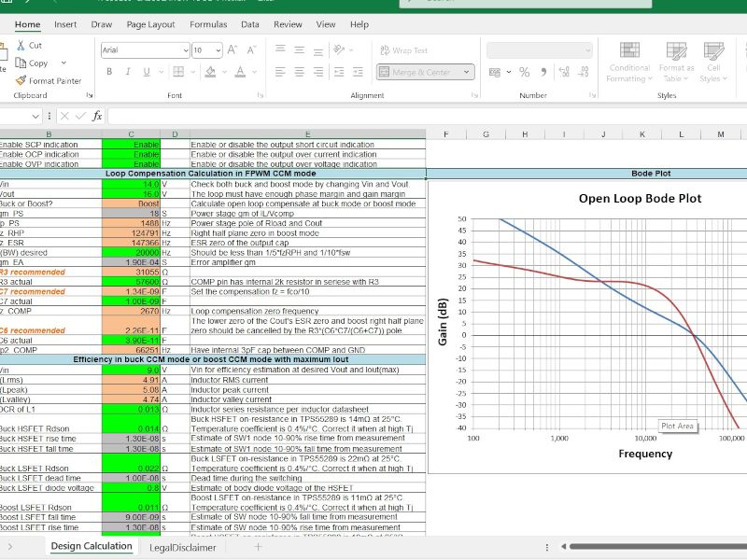The height and width of the screenshot is (560, 747).
Task: Click the Percent Style icon
Action: coord(524,72)
